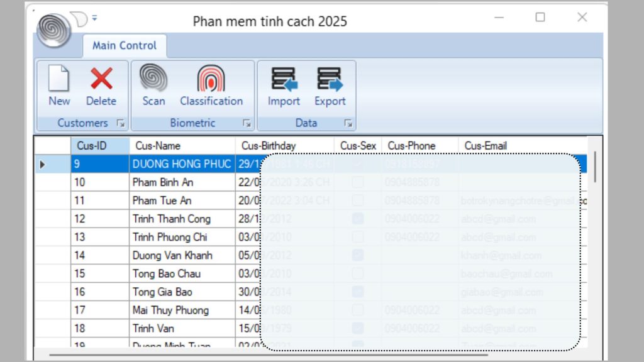
Task: Start a fingerprint Scan
Action: (x=153, y=86)
